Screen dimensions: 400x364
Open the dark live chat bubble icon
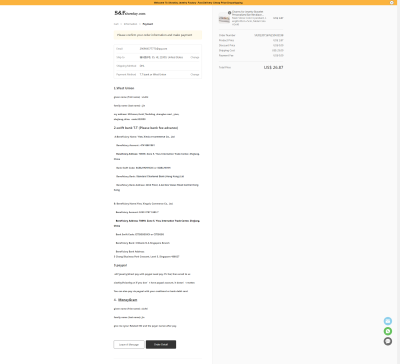[388, 341]
